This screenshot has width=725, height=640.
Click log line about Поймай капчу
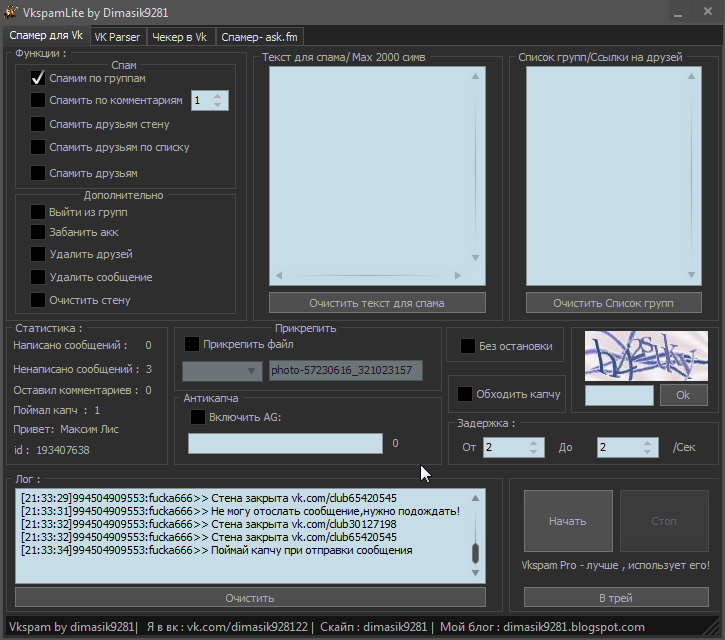pyautogui.click(x=216, y=550)
